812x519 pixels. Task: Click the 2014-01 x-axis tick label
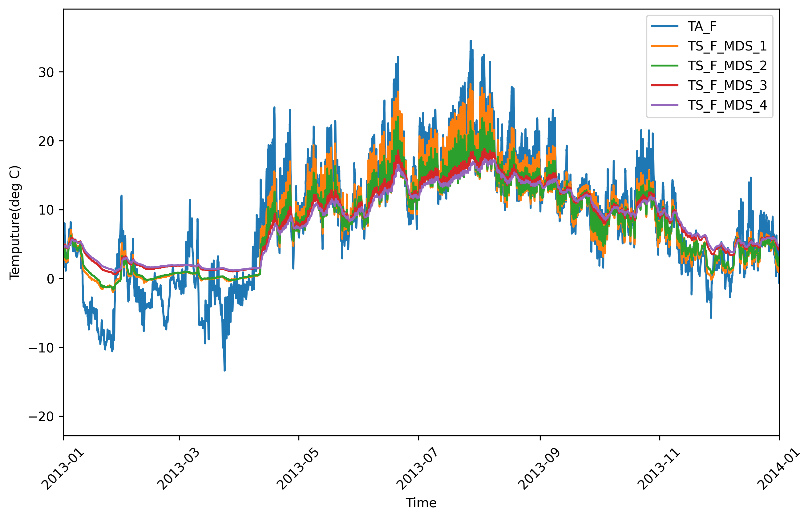pyautogui.click(x=778, y=469)
